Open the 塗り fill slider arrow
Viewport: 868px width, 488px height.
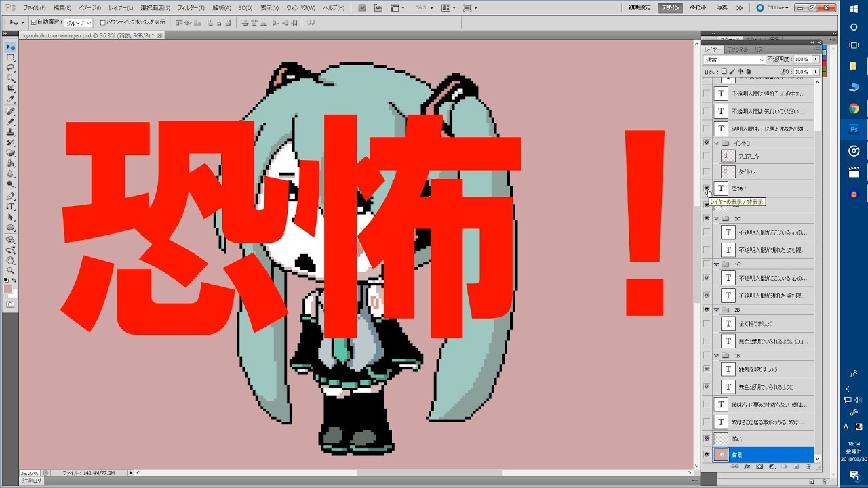pyautogui.click(x=816, y=72)
